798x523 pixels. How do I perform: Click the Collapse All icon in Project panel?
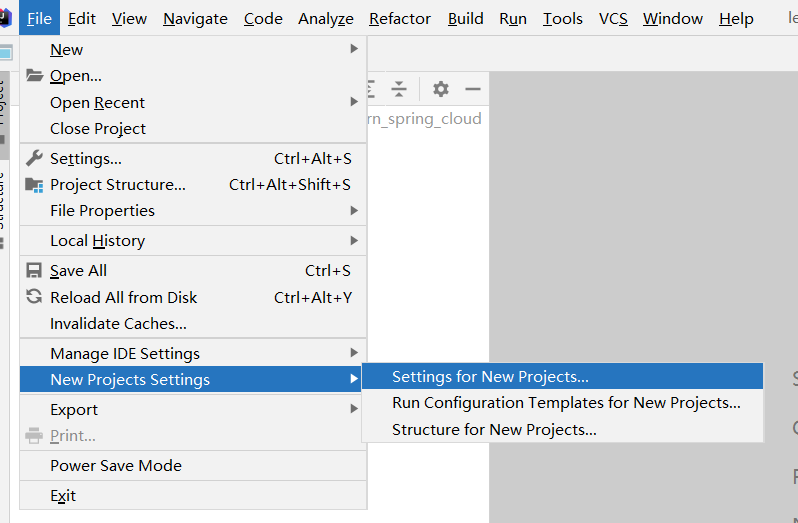click(399, 89)
